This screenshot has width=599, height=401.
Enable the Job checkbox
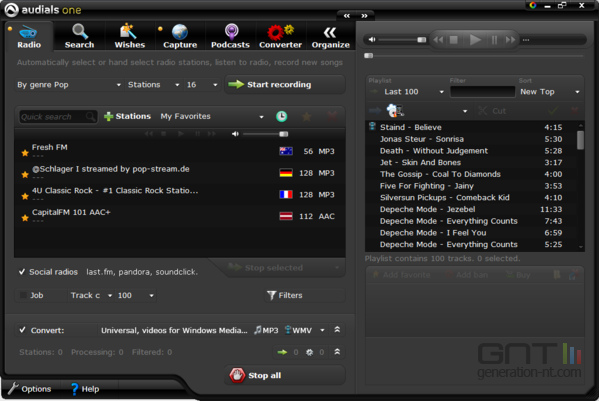[23, 295]
